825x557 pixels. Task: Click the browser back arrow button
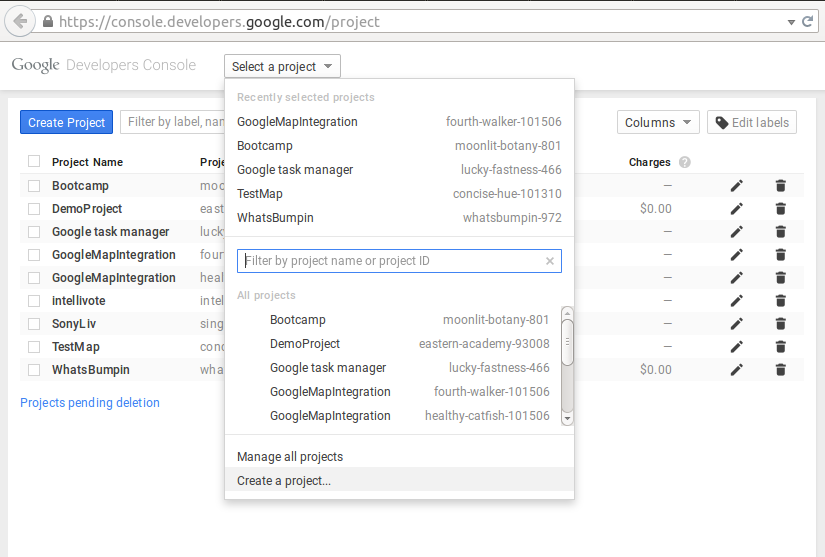coord(20,22)
